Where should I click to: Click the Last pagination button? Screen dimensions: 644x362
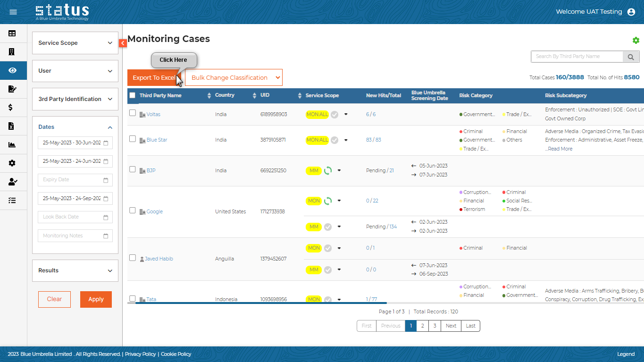471,326
